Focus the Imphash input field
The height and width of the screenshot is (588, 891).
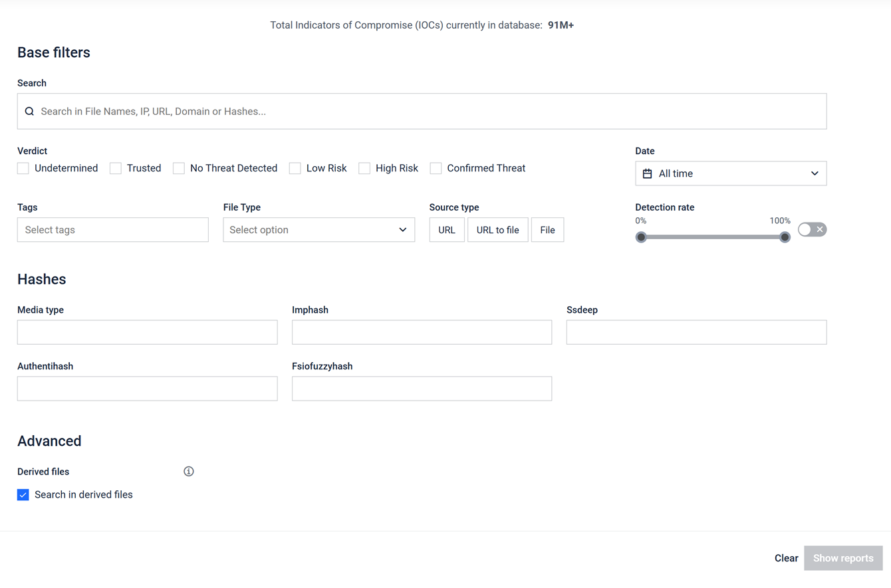click(422, 332)
